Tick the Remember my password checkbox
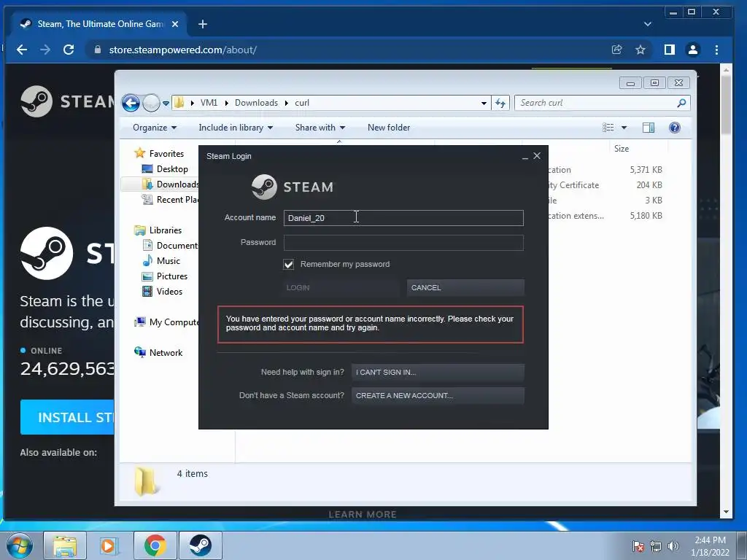 coord(289,264)
